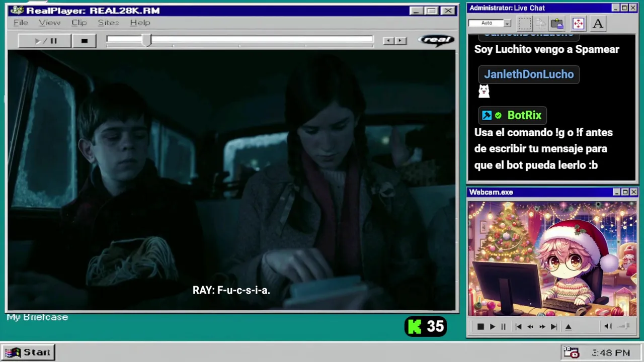Image resolution: width=644 pixels, height=362 pixels.
Task: Click the RealPlayer play/pause button
Action: [45, 41]
